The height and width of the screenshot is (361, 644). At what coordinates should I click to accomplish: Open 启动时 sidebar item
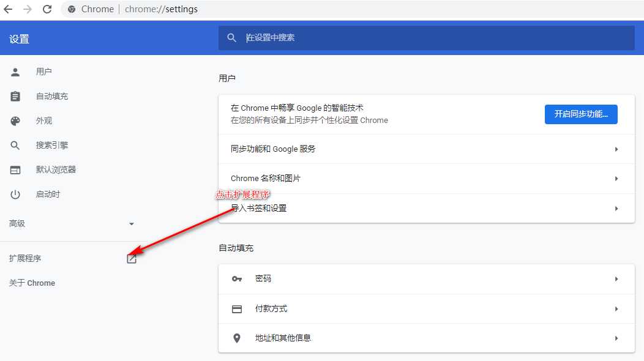tap(48, 194)
